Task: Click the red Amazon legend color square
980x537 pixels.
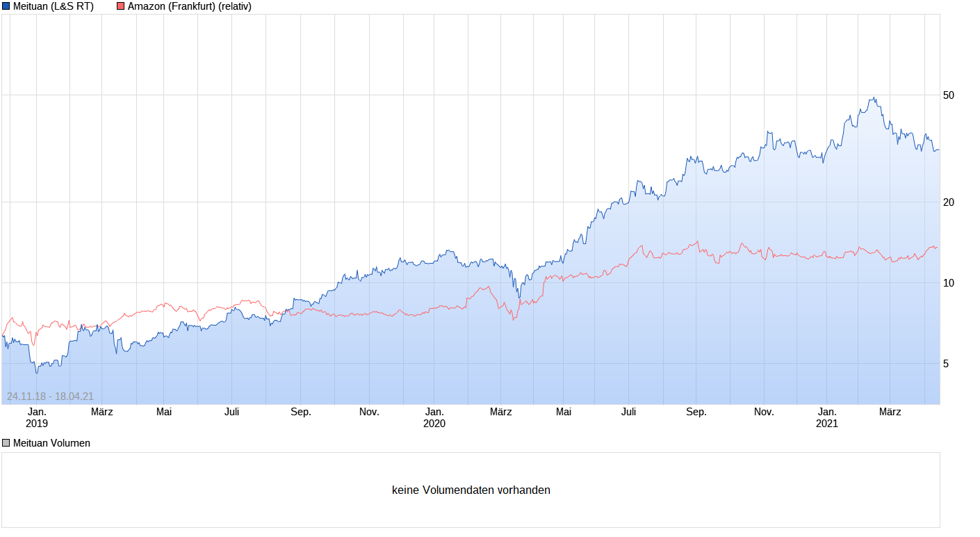Action: click(x=121, y=6)
